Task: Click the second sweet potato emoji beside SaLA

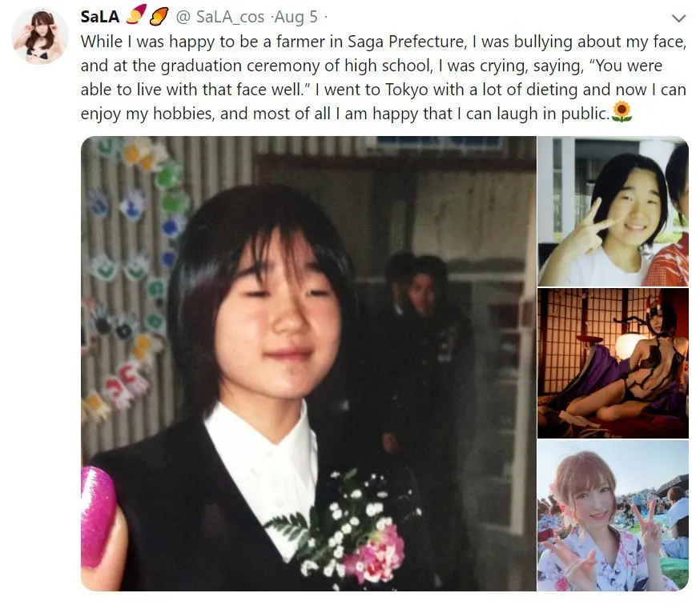Action: 159,17
